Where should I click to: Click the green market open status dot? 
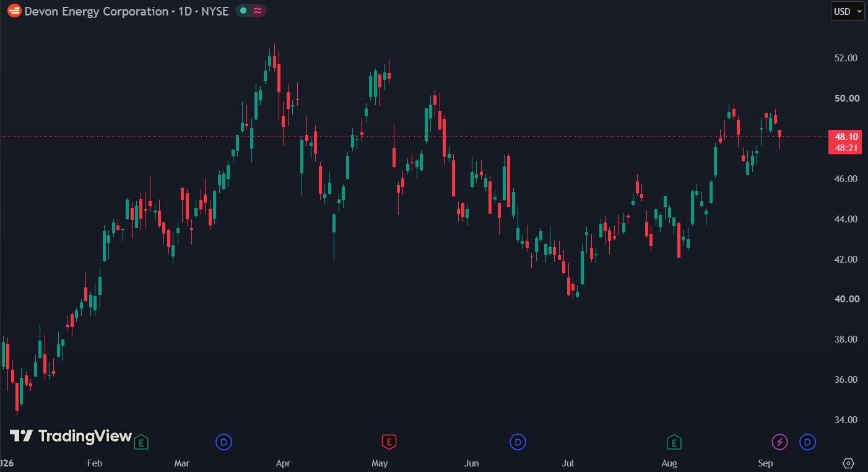pos(243,11)
